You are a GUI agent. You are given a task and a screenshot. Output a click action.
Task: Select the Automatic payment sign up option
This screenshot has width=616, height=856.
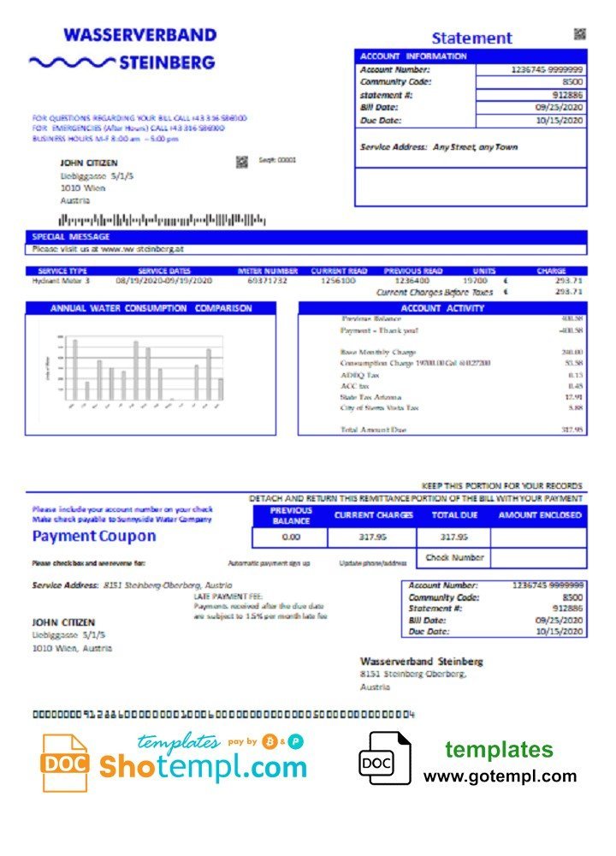click(x=269, y=563)
